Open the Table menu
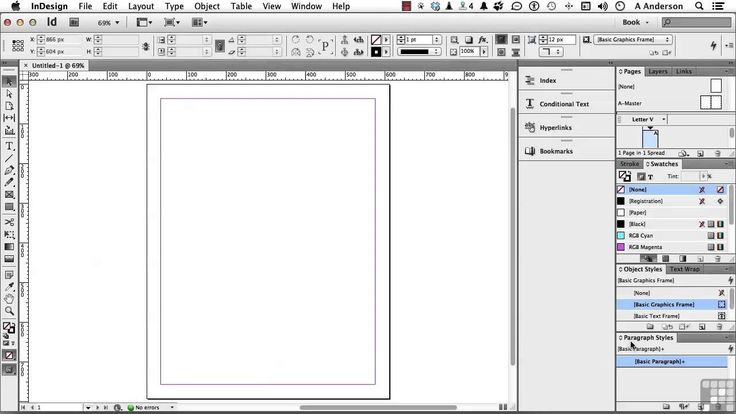736x414 pixels. point(241,6)
